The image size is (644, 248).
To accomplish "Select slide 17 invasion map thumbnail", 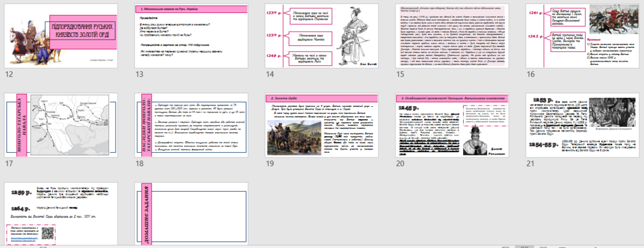I will [61, 125].
